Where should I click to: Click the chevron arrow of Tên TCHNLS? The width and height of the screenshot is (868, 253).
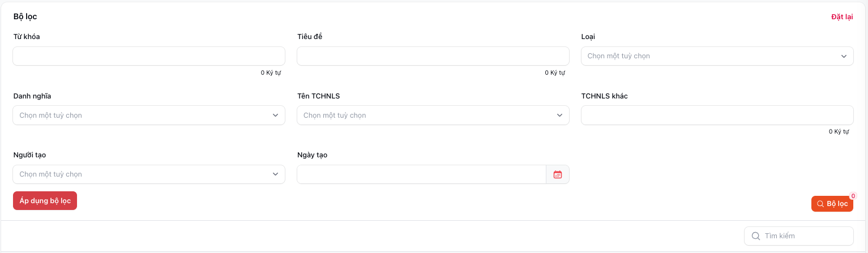(559, 115)
